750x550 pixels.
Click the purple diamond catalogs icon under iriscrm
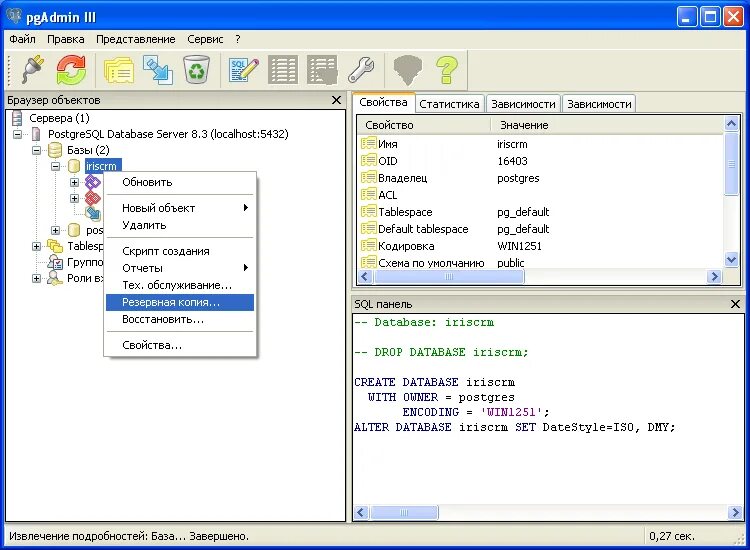pyautogui.click(x=93, y=182)
